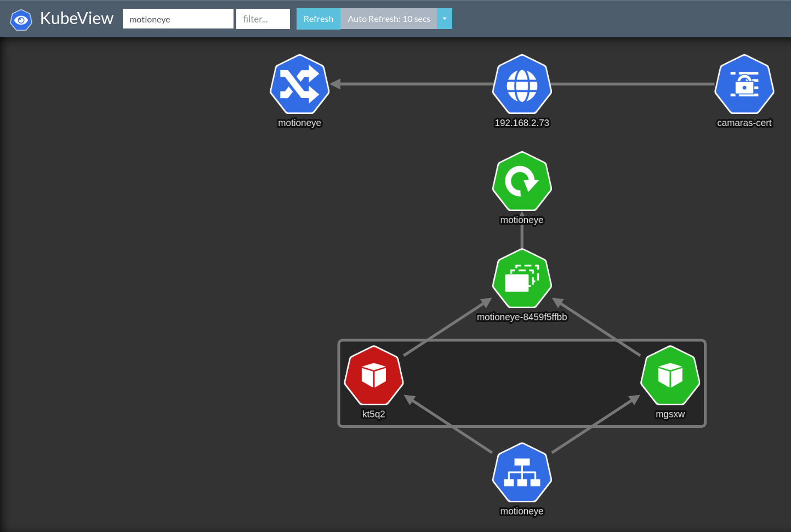Image resolution: width=791 pixels, height=532 pixels.
Task: Click the Refresh button
Action: click(318, 19)
